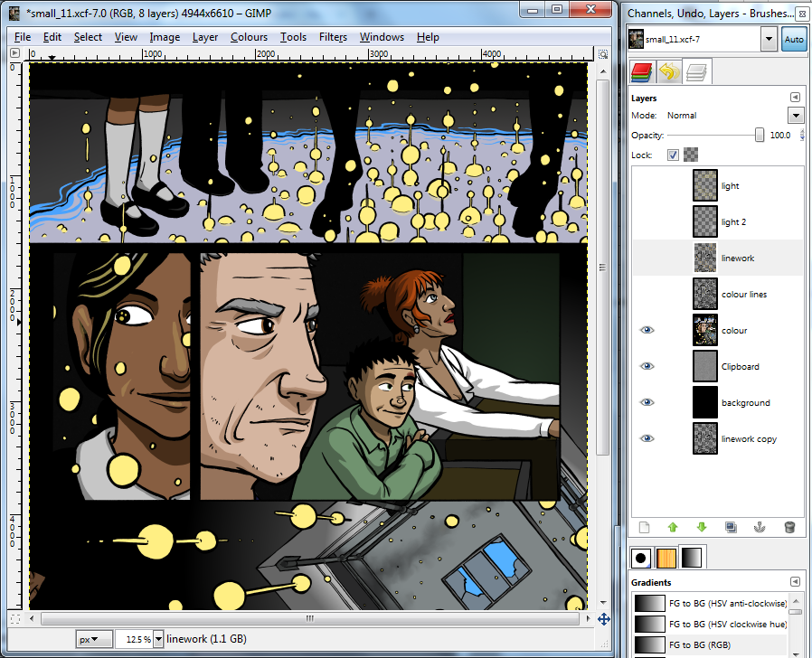The image size is (812, 658).
Task: Click the horizontal scrollbar left arrow
Action: [33, 618]
